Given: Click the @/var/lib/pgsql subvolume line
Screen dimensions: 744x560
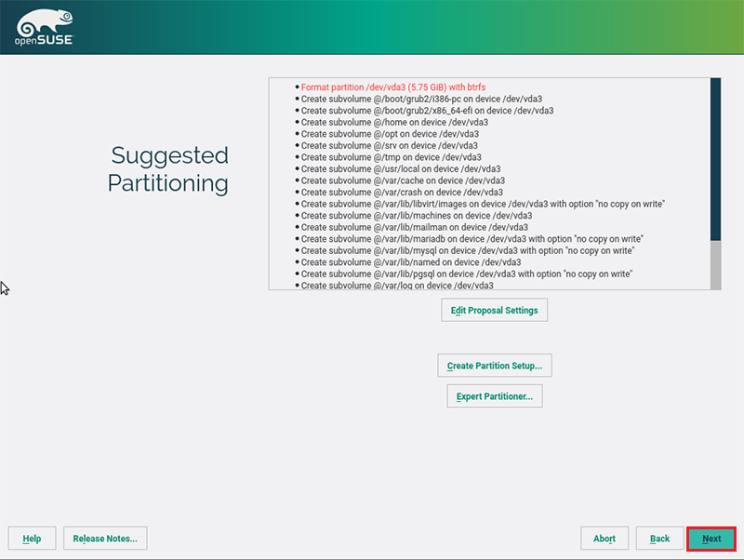Looking at the screenshot, I should point(467,274).
